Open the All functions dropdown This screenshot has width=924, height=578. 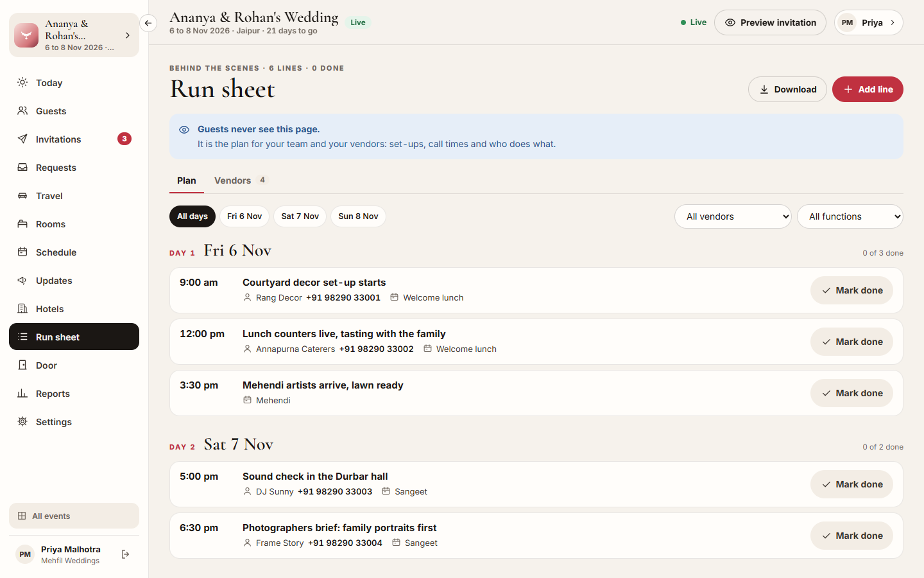(850, 216)
